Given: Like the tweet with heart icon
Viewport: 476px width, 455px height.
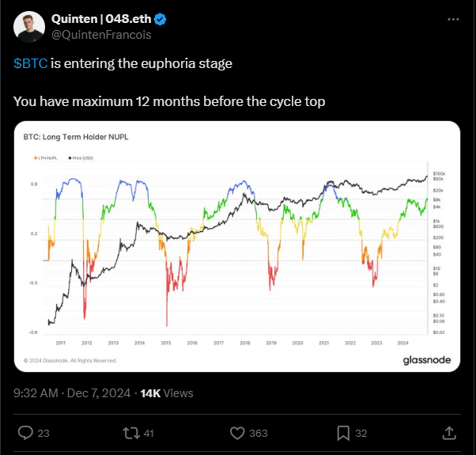Looking at the screenshot, I should tap(237, 433).
